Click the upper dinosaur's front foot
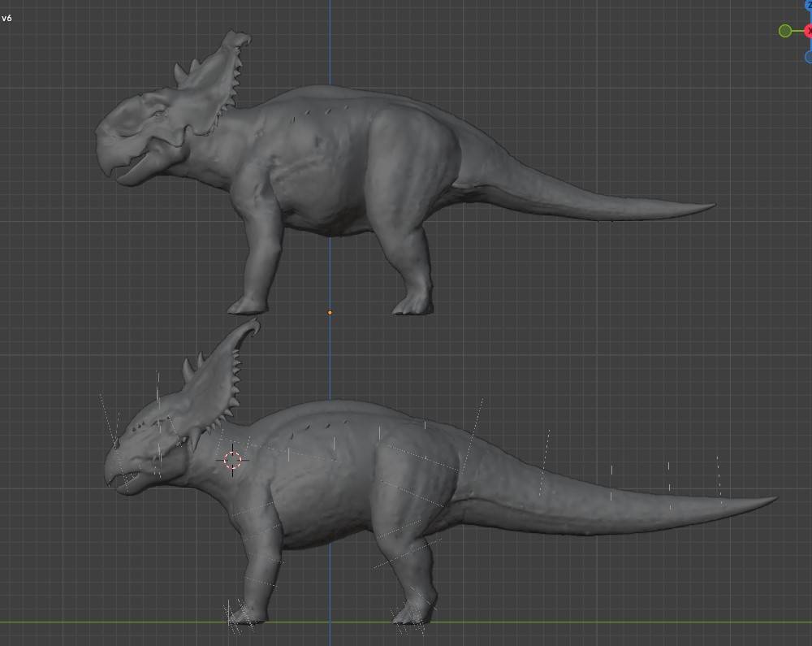This screenshot has height=646, width=812. [245, 306]
